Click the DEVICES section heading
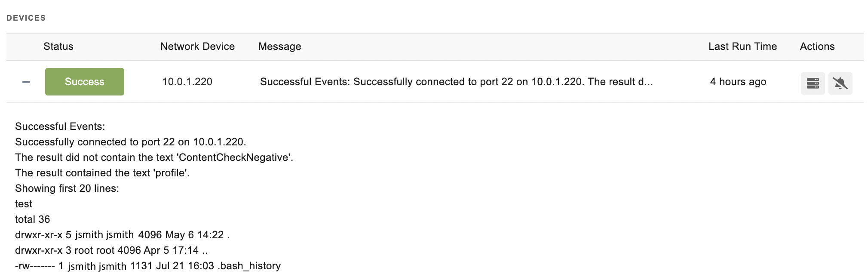The image size is (868, 277). tap(26, 18)
